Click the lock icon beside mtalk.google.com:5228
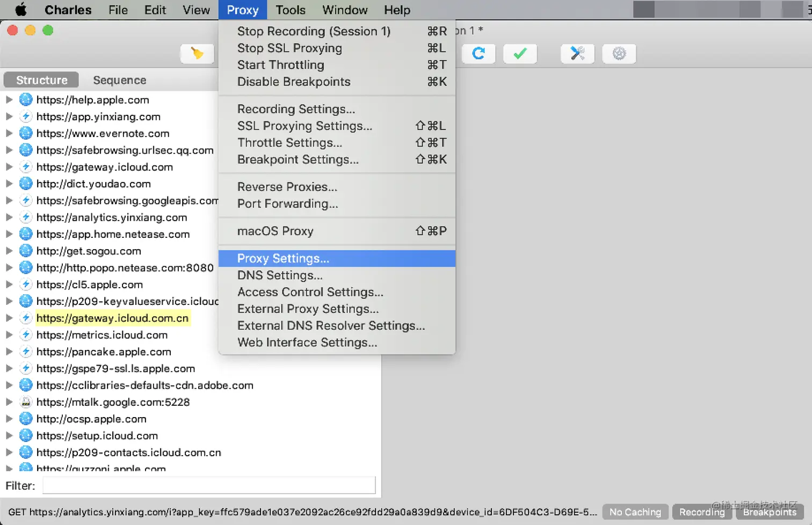The height and width of the screenshot is (525, 812). tap(26, 402)
